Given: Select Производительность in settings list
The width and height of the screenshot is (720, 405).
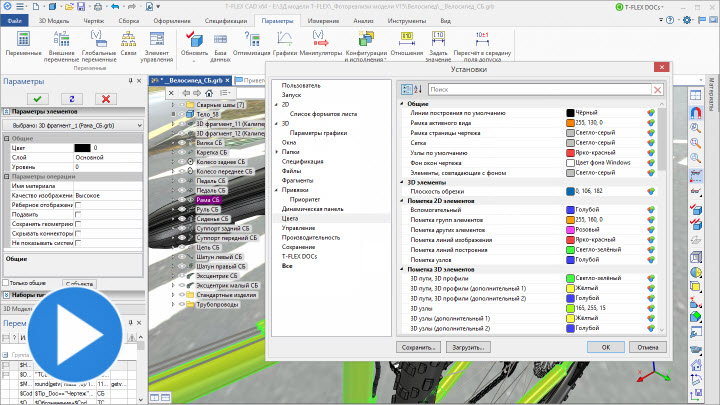Looking at the screenshot, I should point(310,237).
